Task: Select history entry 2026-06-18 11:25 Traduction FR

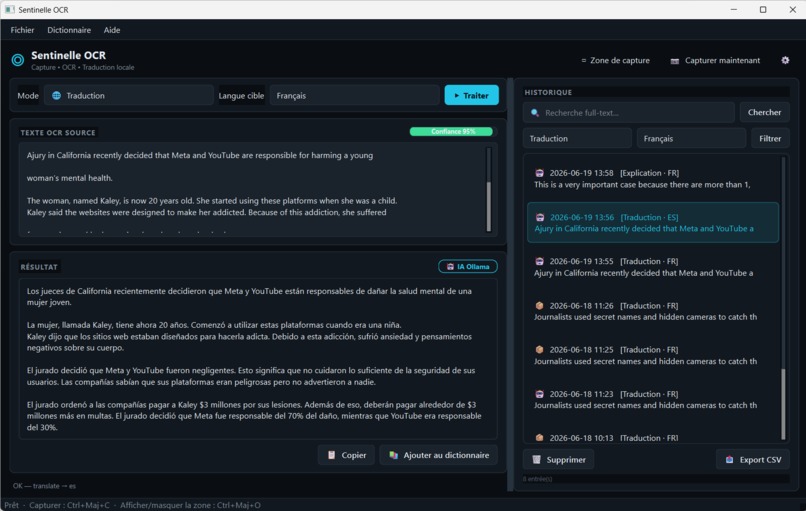Action: [653, 355]
